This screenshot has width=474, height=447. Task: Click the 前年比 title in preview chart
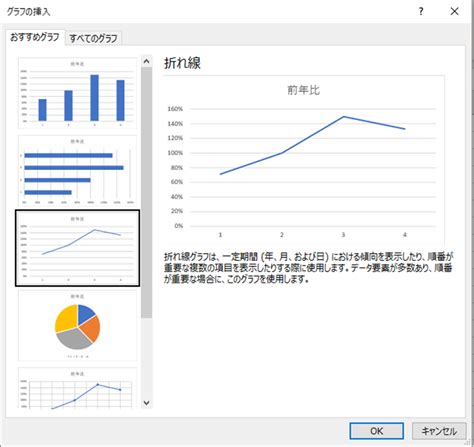tap(303, 90)
